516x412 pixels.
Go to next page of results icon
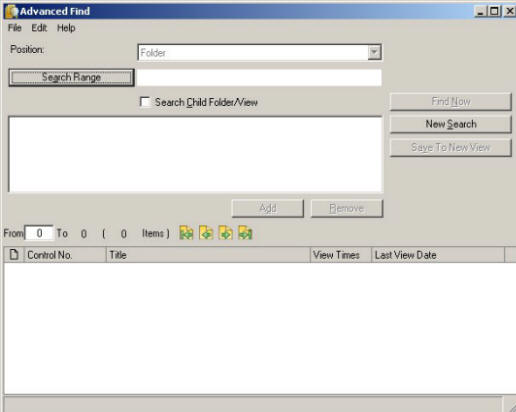[x=226, y=233]
